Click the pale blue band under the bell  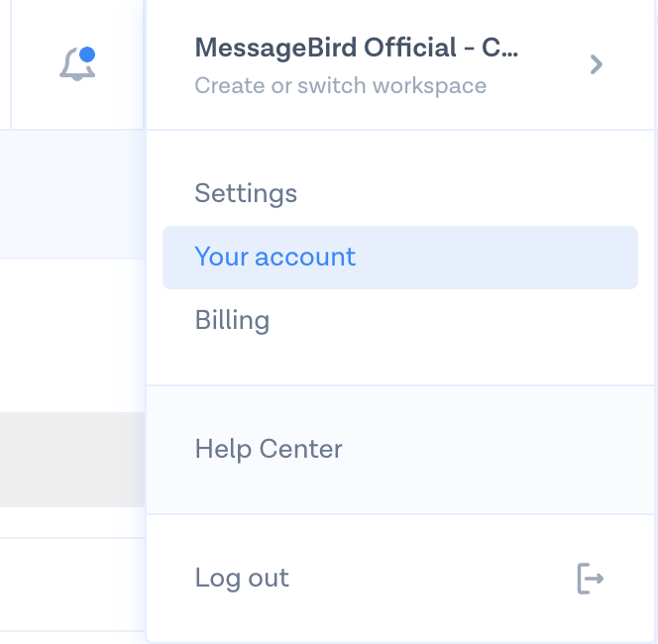tap(71, 193)
